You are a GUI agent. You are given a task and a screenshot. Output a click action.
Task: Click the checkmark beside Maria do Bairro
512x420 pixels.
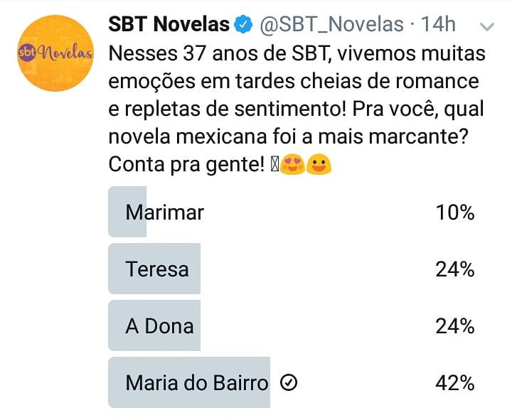coord(289,383)
